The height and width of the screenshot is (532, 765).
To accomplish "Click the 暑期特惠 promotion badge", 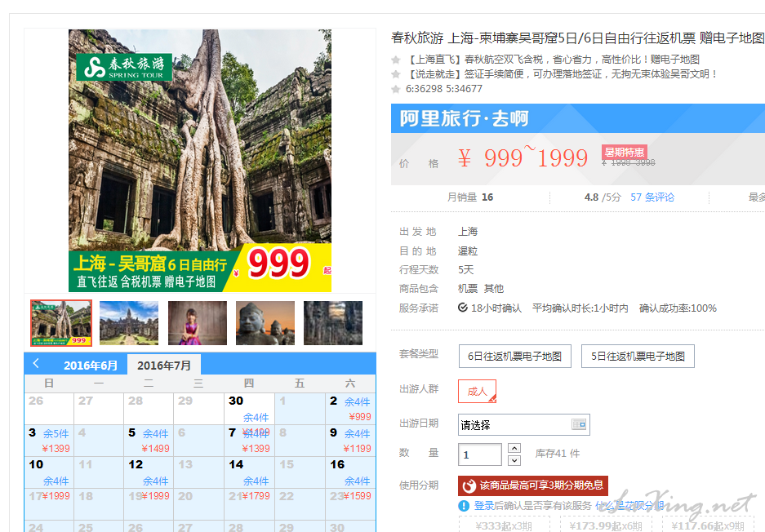I will click(625, 152).
